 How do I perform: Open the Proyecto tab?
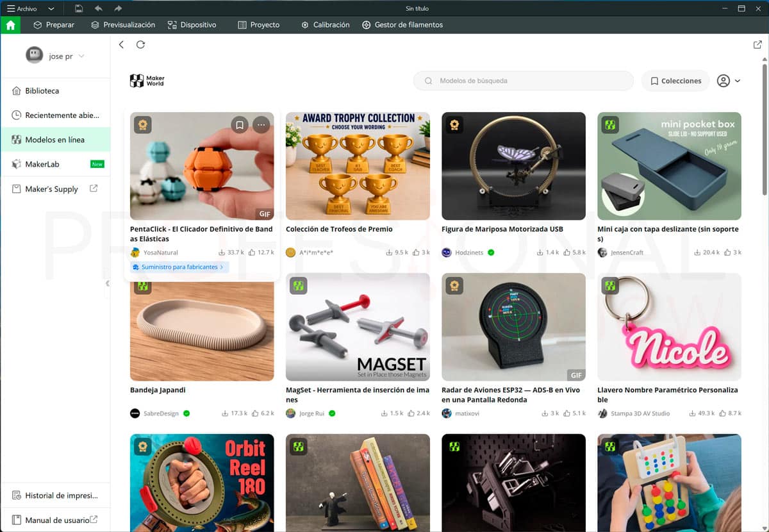coord(259,25)
